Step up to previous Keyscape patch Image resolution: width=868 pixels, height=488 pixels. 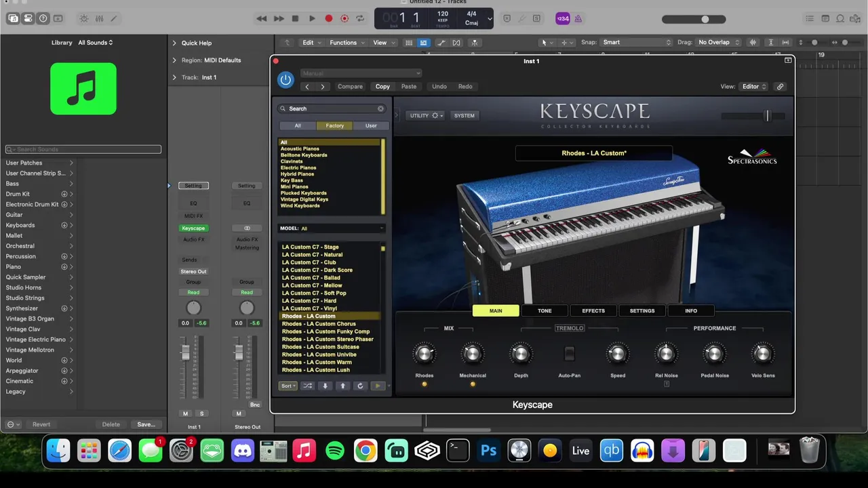pos(342,386)
